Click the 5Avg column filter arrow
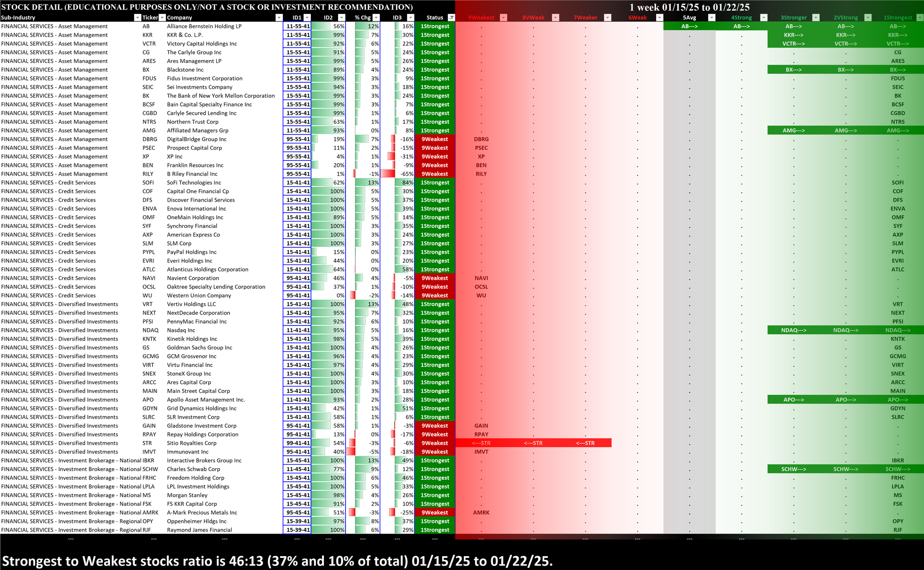The image size is (924, 570). click(x=711, y=18)
